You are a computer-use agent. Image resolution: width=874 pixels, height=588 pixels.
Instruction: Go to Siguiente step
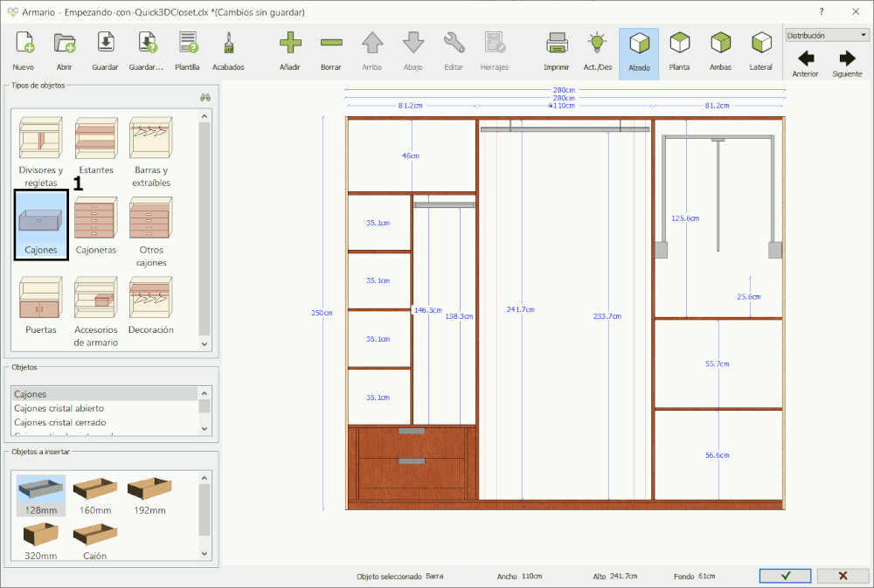[x=847, y=64]
